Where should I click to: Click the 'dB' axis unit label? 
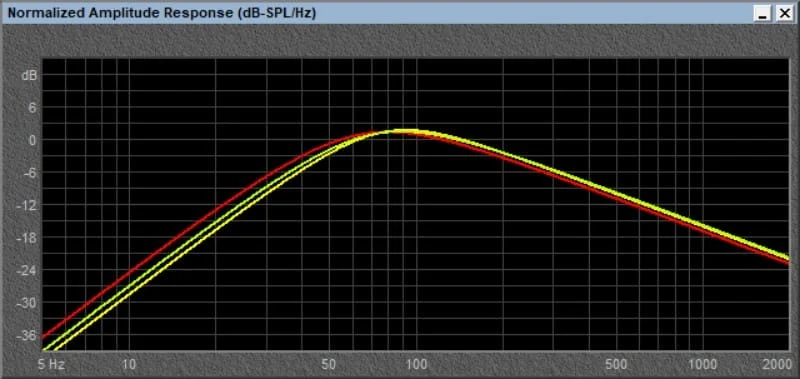pos(30,75)
